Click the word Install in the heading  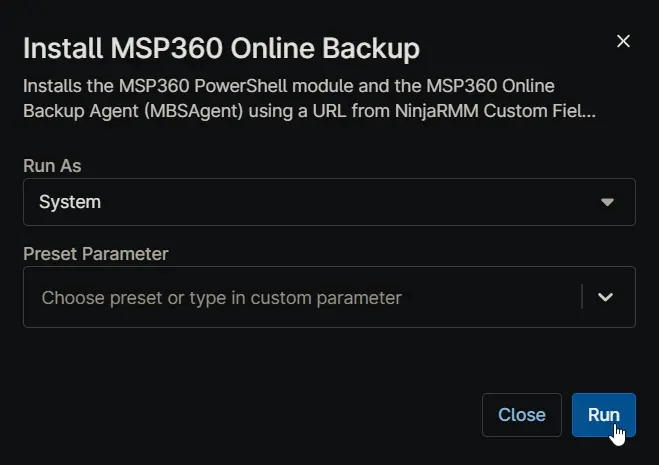pos(63,48)
